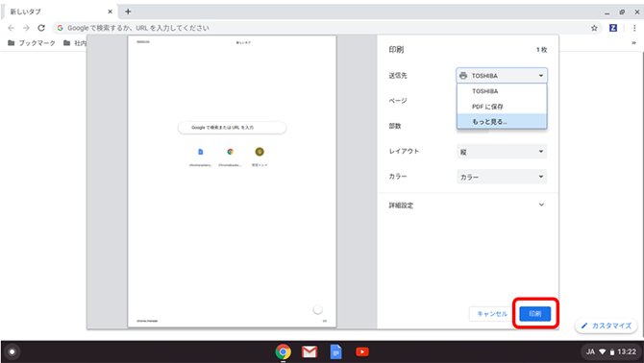Click the bookmark star icon

point(594,28)
